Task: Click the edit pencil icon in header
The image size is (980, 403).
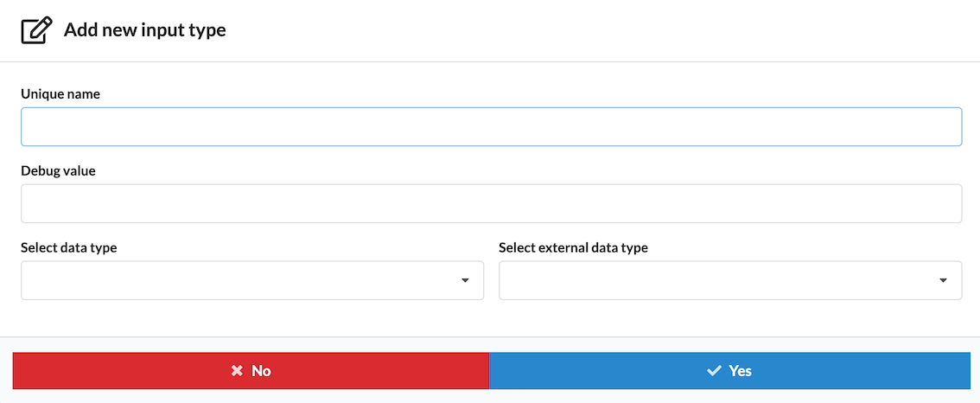Action: pyautogui.click(x=35, y=30)
